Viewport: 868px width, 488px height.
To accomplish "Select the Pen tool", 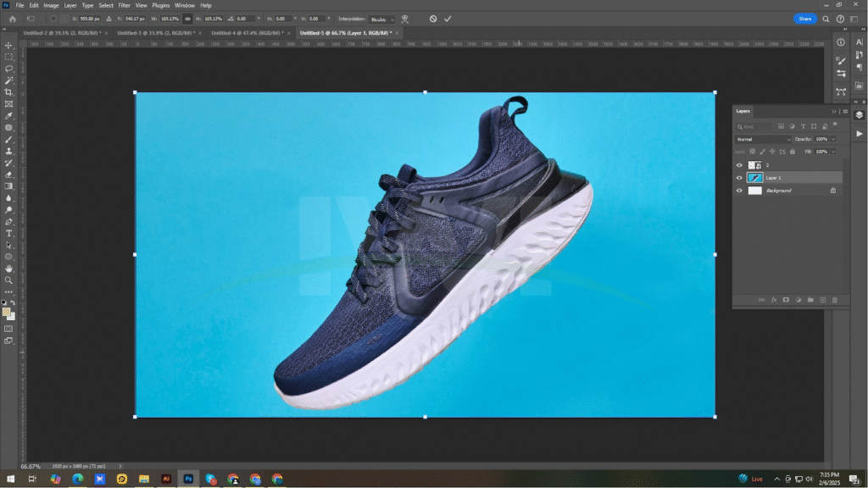I will click(8, 222).
